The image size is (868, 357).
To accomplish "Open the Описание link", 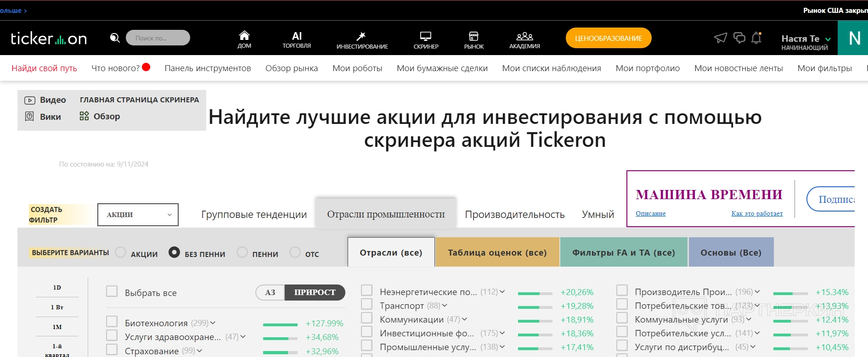I will click(x=651, y=213).
